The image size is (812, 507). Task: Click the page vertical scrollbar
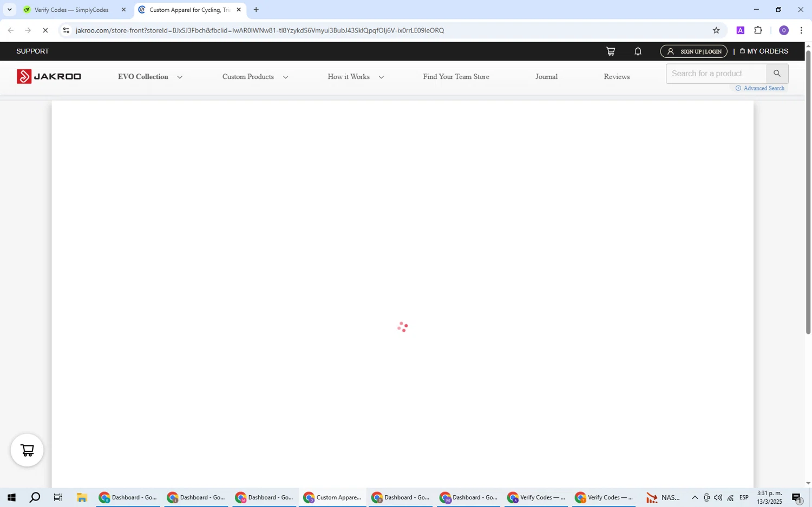(808, 192)
